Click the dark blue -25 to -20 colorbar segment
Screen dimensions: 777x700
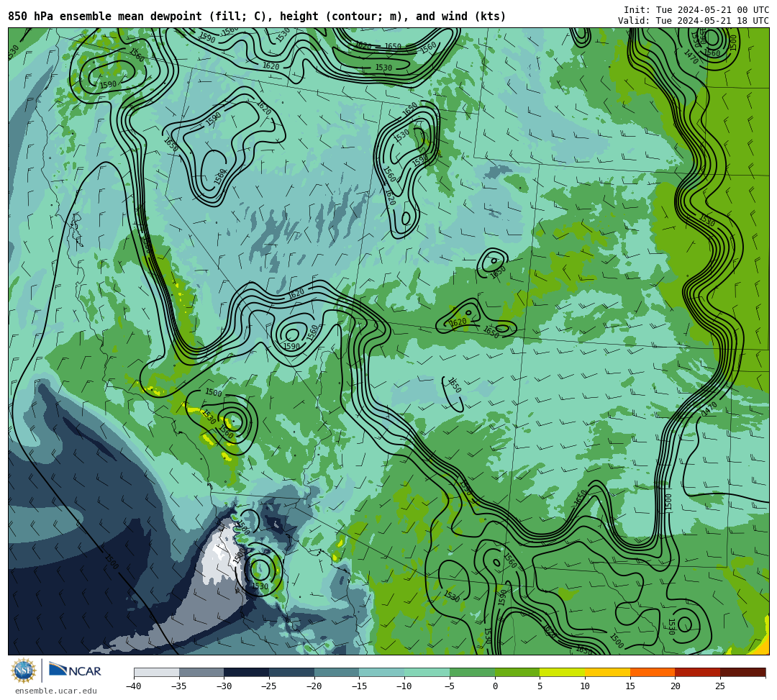(x=292, y=672)
